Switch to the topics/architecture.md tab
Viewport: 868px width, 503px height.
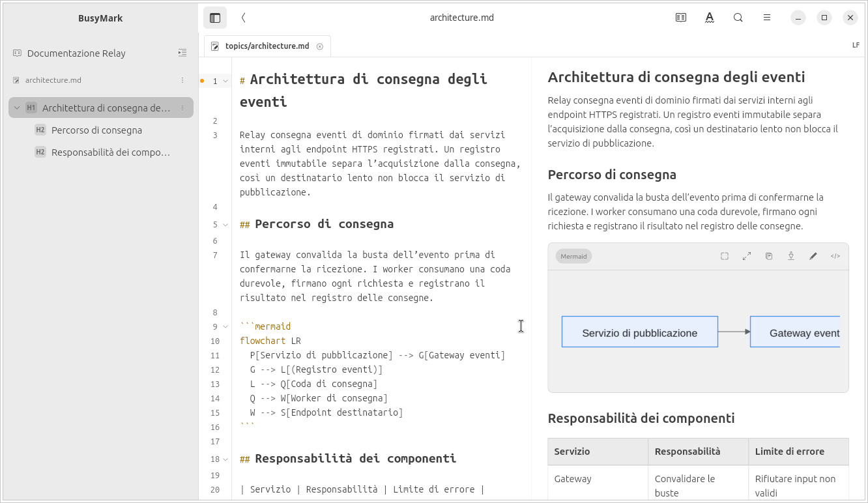point(267,46)
